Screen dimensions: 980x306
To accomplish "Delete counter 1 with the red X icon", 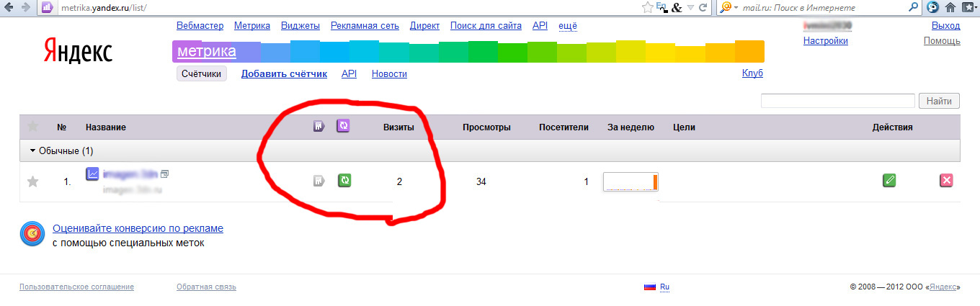I will coord(947,181).
